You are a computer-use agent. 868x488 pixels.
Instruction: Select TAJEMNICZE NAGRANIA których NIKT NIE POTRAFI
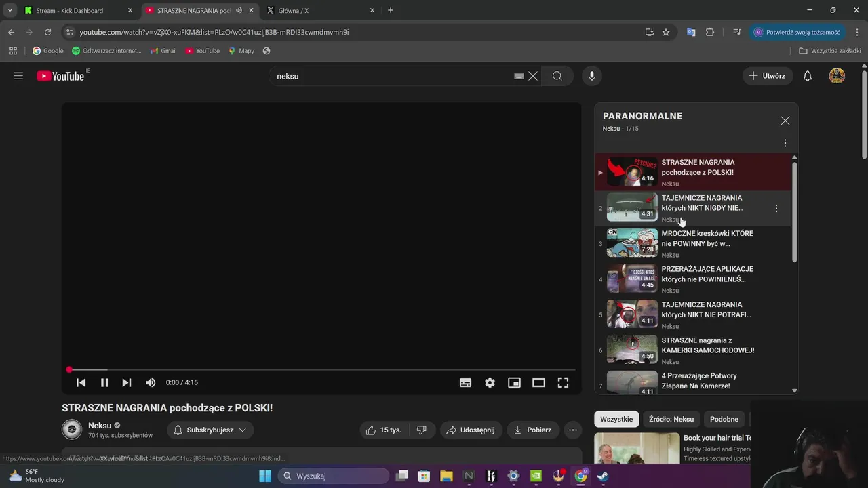tap(692, 314)
